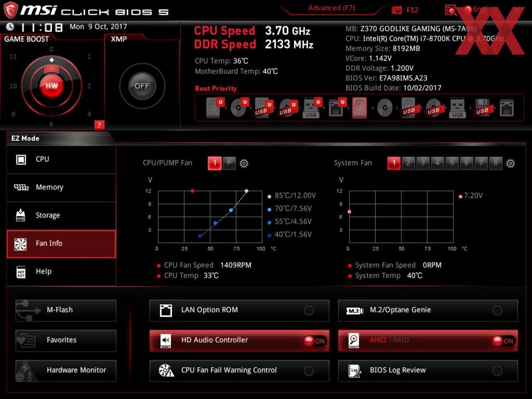Click the CPU chip icon in EZ Mode
Image resolution: width=532 pixels, height=399 pixels.
(21, 160)
